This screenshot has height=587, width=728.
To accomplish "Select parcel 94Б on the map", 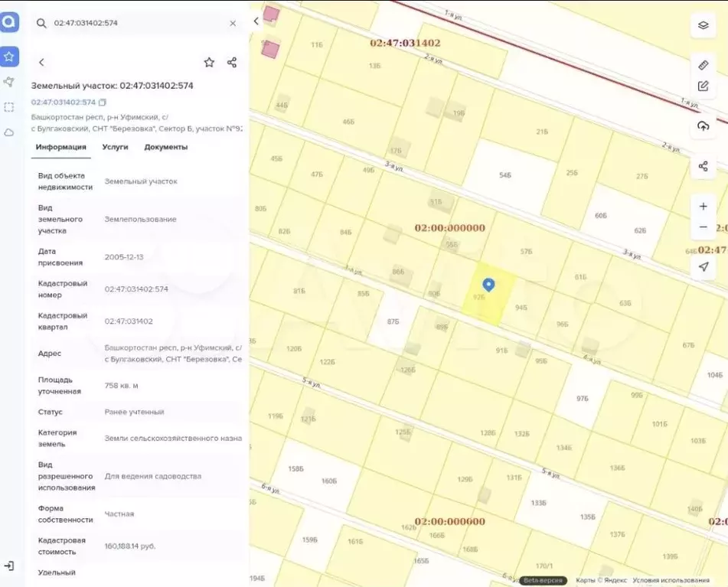I will (x=521, y=308).
